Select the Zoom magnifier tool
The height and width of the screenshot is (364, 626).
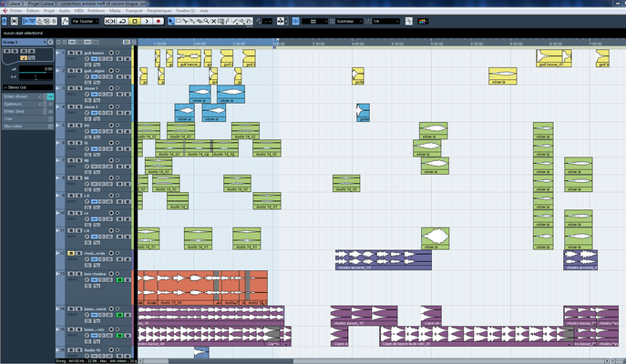pos(207,21)
